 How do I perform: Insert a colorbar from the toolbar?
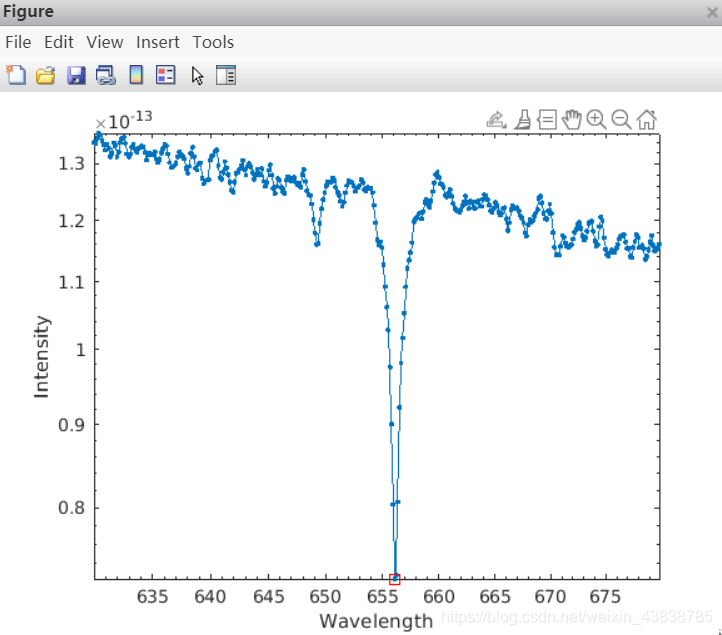coord(136,75)
